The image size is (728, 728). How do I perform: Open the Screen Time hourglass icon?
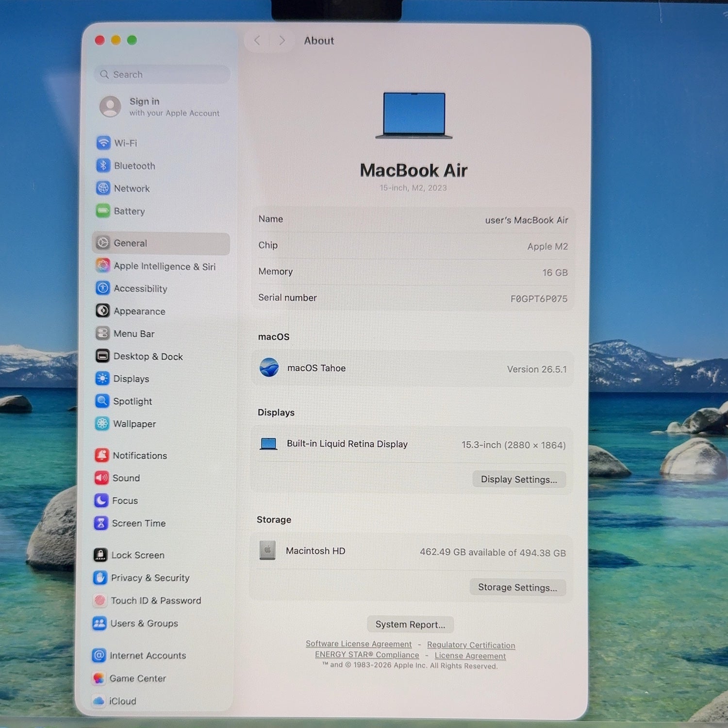pos(101,523)
